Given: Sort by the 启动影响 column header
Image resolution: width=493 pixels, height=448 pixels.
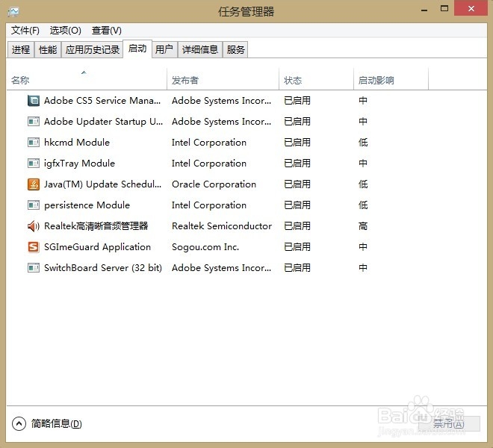Looking at the screenshot, I should [391, 80].
